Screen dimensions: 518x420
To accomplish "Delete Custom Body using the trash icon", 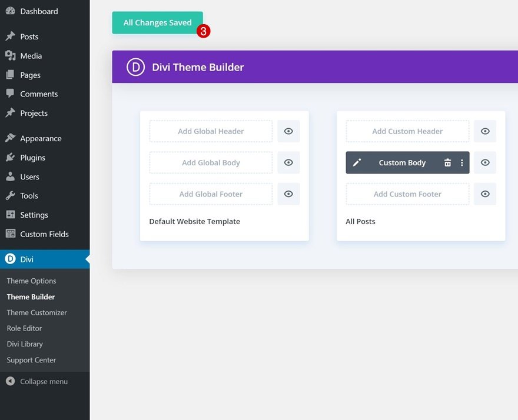I will coord(447,162).
